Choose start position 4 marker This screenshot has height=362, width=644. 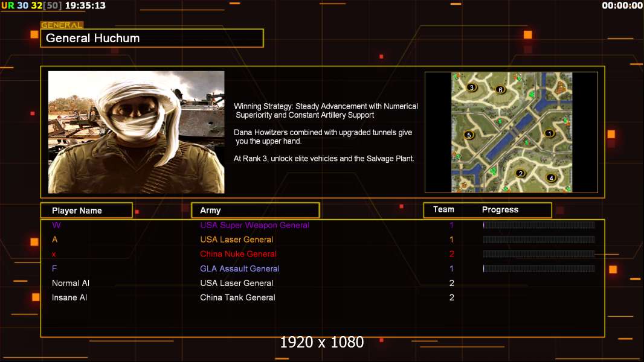[551, 178]
